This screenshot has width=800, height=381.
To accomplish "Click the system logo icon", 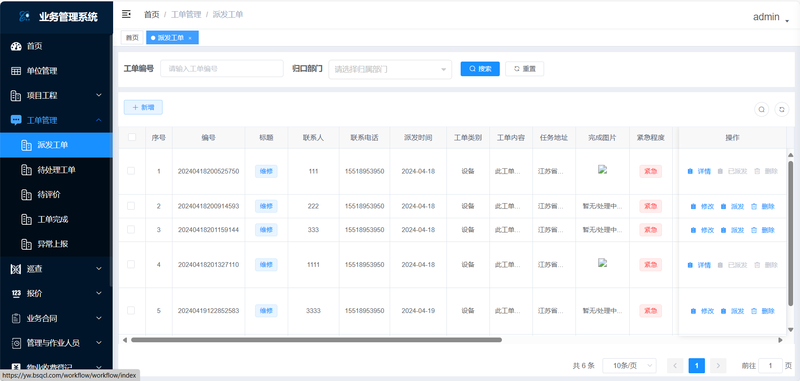I will (24, 16).
